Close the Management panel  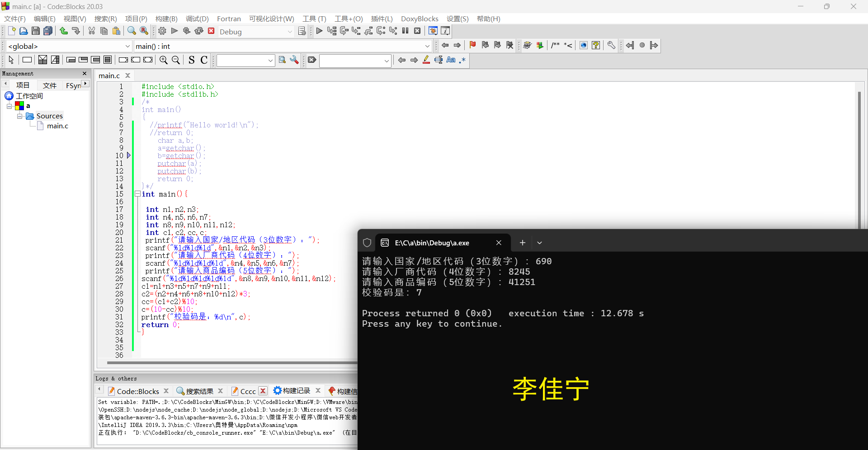point(85,73)
